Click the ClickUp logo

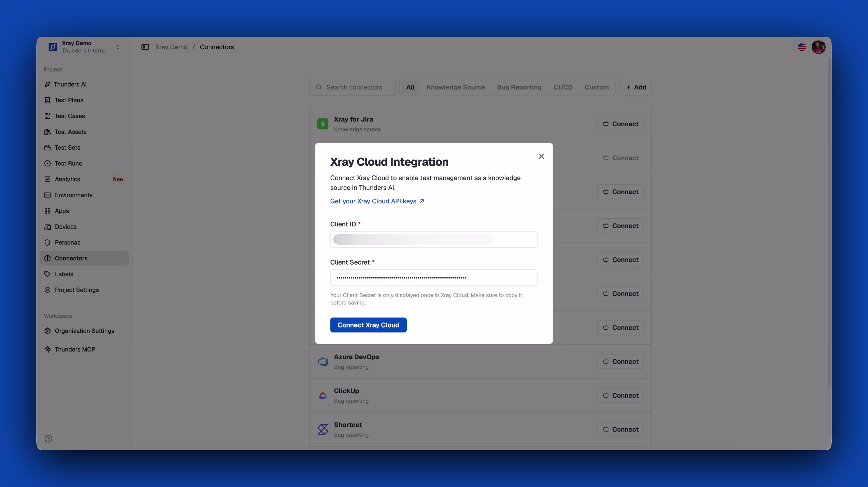323,395
